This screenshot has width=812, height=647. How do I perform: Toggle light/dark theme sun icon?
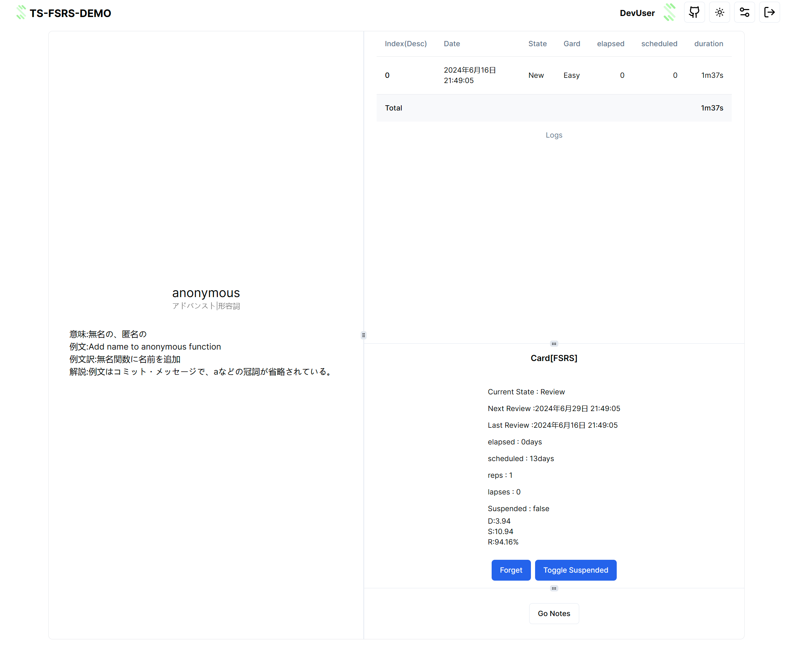pos(719,13)
